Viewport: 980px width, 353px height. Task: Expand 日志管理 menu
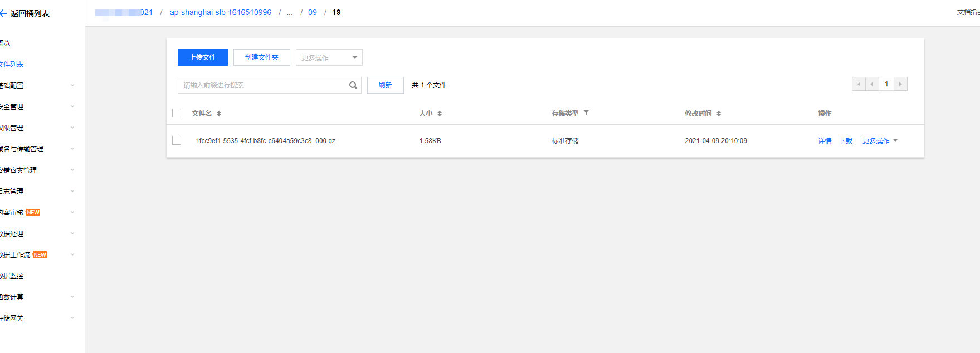coord(72,191)
